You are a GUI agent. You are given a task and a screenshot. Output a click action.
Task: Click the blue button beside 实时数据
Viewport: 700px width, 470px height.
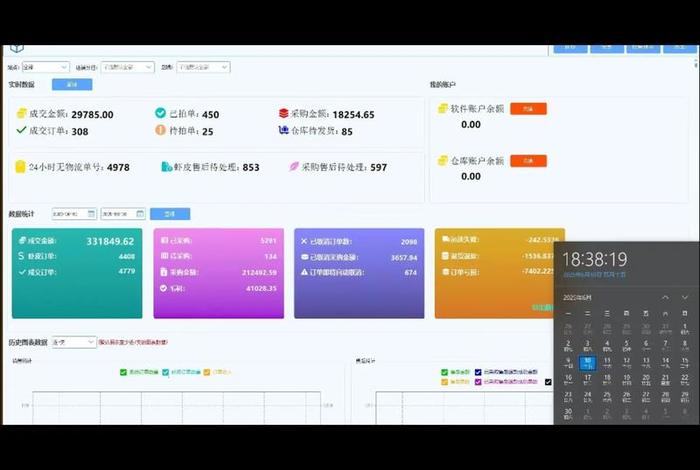[72, 84]
